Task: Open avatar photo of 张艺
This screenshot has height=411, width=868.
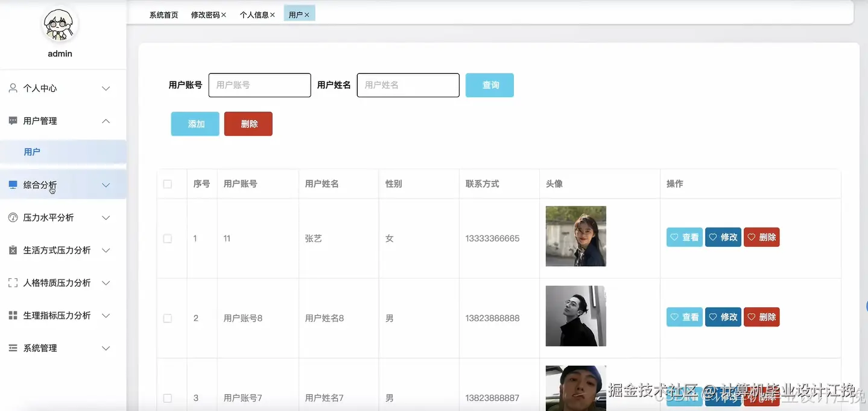Action: coord(576,236)
